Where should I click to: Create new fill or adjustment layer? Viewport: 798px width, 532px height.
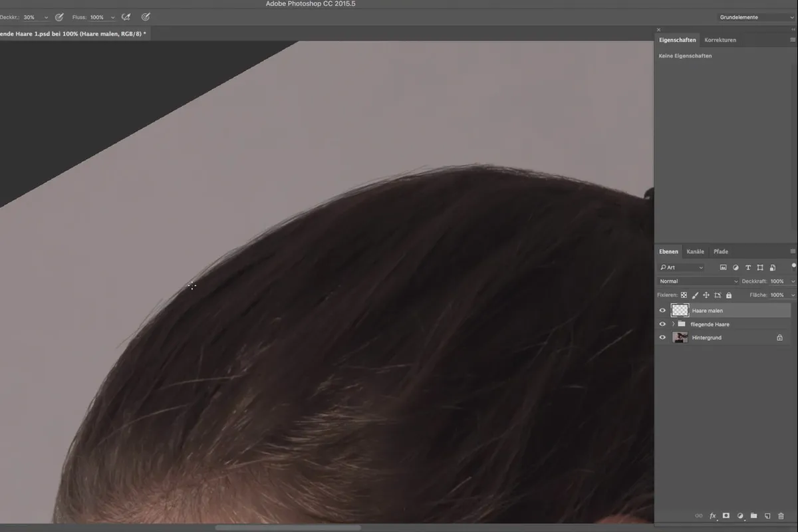[x=740, y=515]
